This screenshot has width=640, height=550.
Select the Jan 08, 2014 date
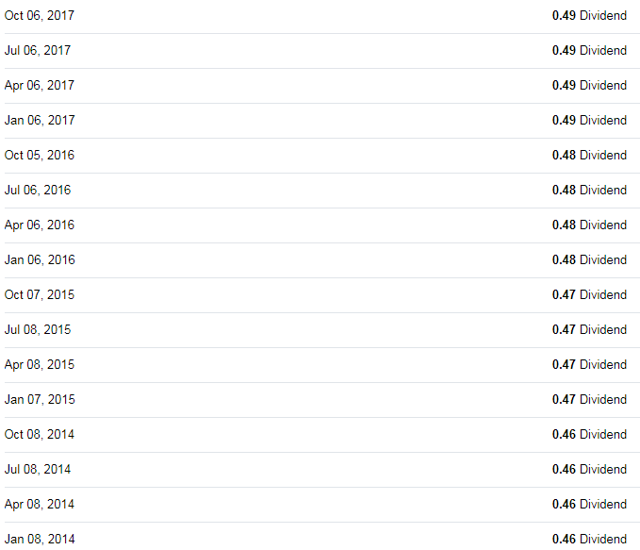coord(40,539)
